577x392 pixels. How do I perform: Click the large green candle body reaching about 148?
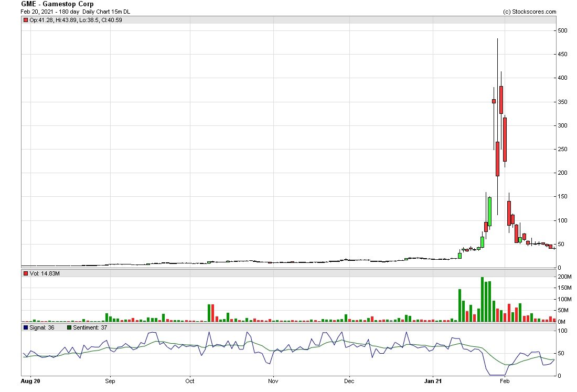[x=490, y=211]
